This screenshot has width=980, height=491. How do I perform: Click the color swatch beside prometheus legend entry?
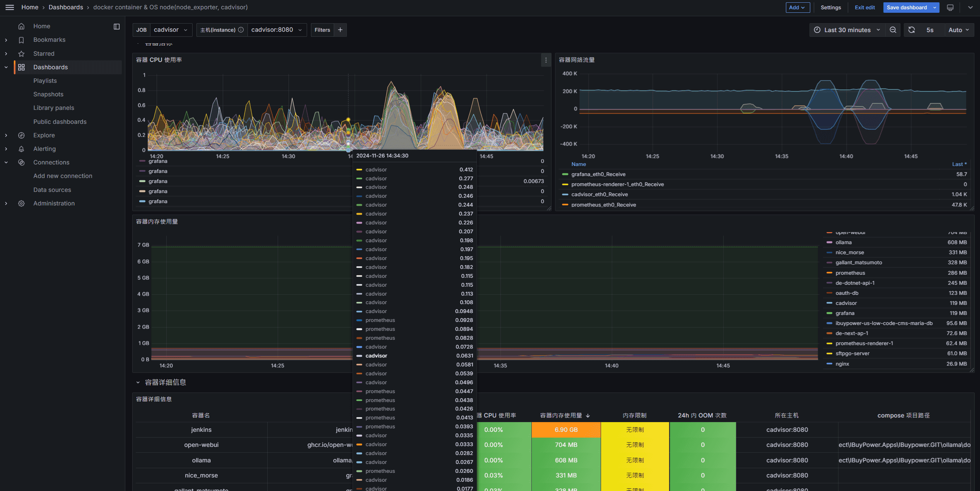(829, 273)
